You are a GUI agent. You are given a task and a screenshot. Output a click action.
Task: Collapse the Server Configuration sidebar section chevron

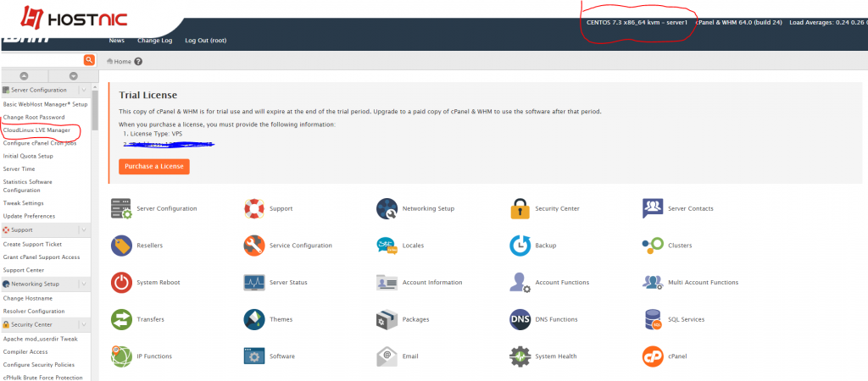click(84, 90)
